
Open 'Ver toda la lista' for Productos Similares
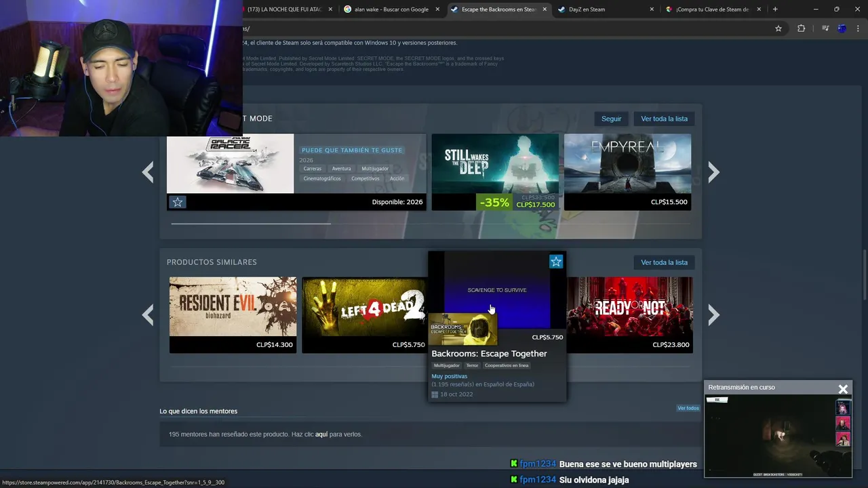(664, 262)
